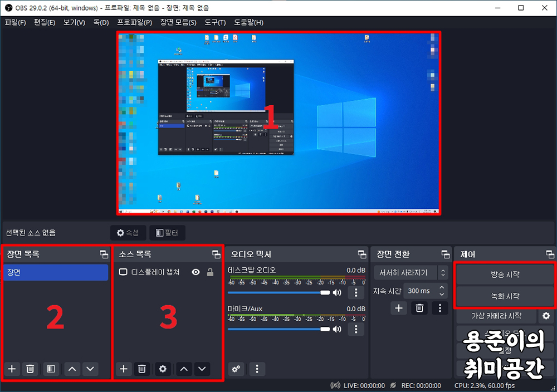
Task: Open audio mixer bottom three-dot menu
Action: click(257, 369)
